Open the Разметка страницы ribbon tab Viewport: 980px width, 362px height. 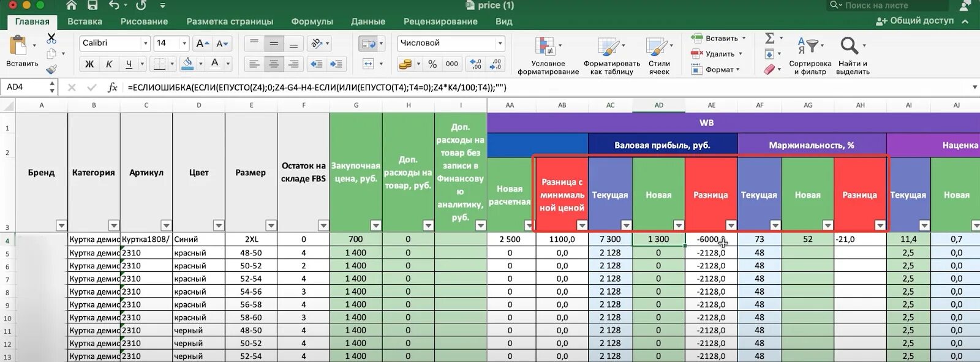tap(230, 21)
